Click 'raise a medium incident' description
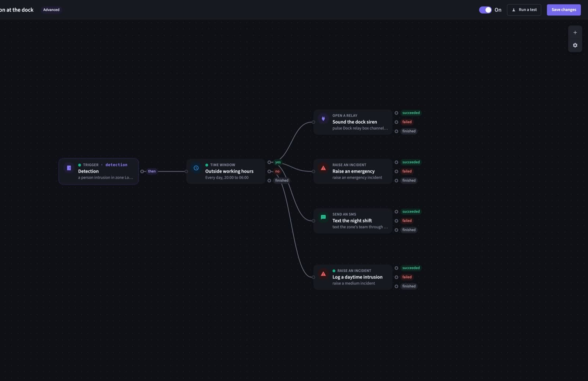The height and width of the screenshot is (381, 588). [354, 283]
